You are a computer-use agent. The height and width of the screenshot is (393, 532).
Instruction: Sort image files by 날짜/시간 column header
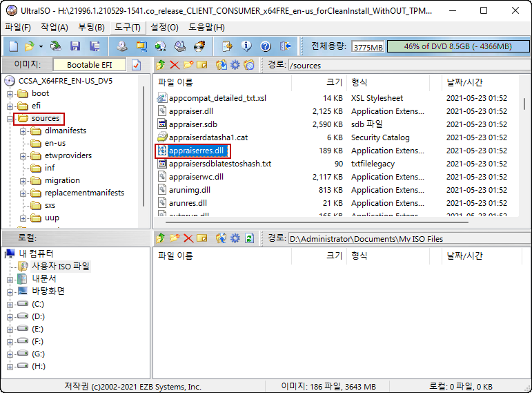click(481, 82)
